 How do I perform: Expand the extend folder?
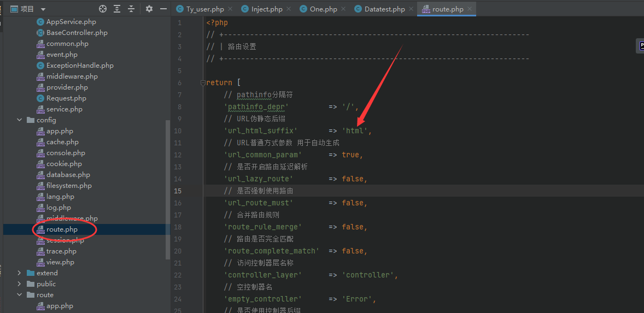pyautogui.click(x=19, y=273)
